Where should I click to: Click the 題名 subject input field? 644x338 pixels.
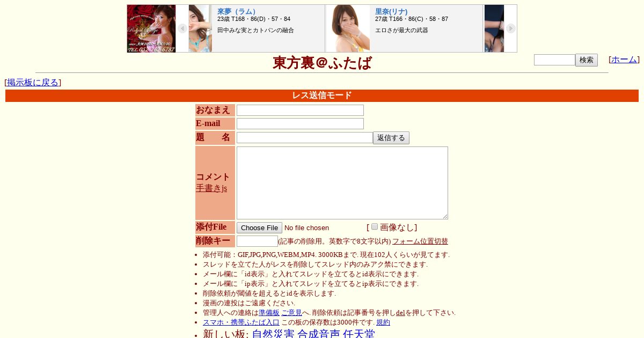[x=305, y=137]
